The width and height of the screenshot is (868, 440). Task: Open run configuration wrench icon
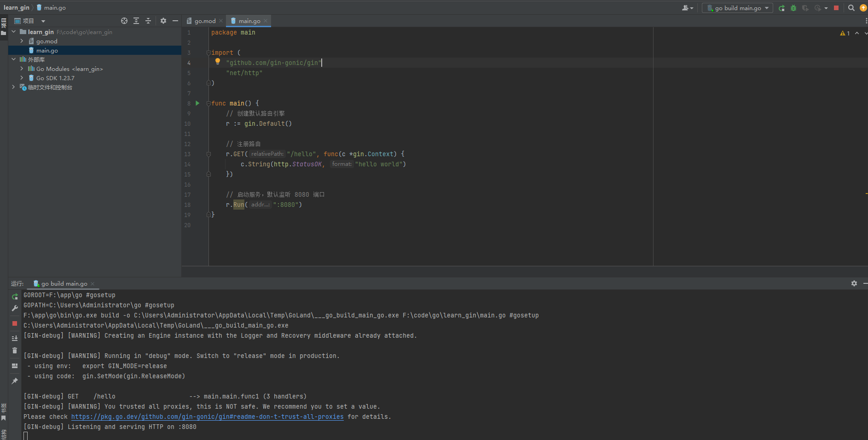pos(15,308)
